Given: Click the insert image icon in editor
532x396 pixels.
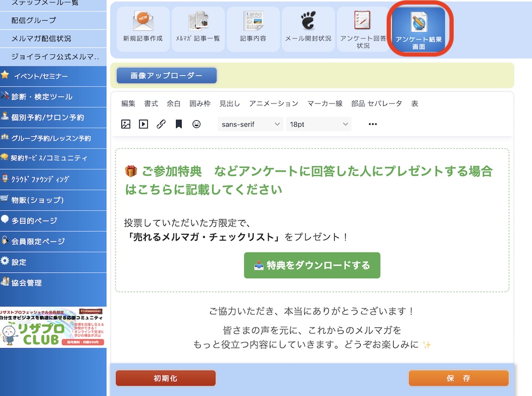Looking at the screenshot, I should point(126,124).
